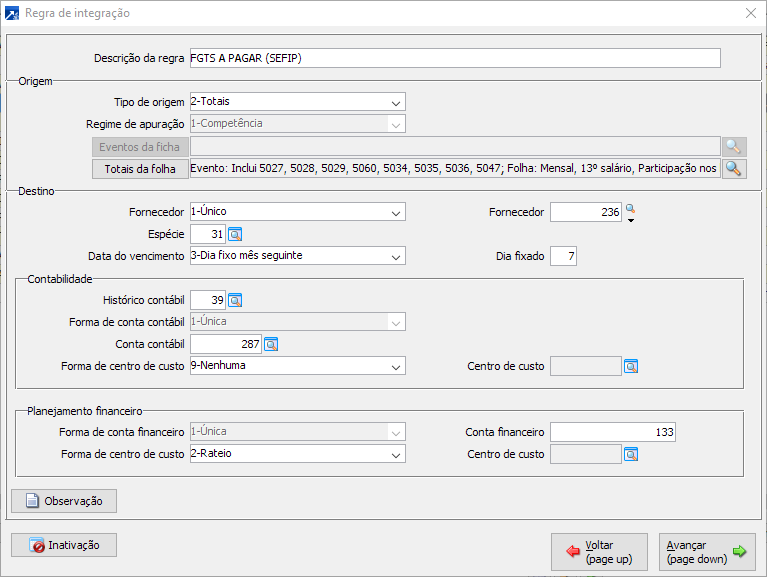Open the Contabilidade Centro de custo lookup
This screenshot has width=771, height=579.
click(631, 366)
